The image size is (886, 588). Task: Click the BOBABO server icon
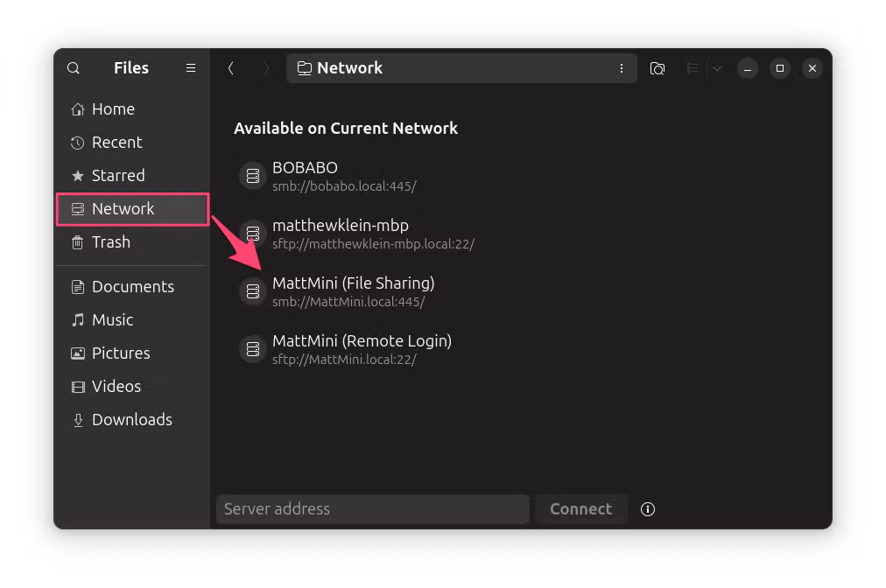pyautogui.click(x=252, y=176)
